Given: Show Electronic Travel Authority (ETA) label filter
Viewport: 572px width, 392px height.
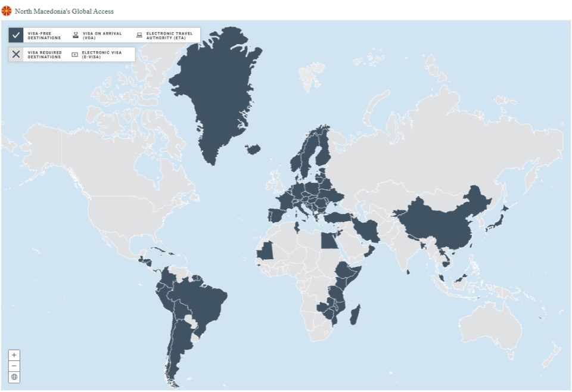Looking at the screenshot, I should point(169,36).
